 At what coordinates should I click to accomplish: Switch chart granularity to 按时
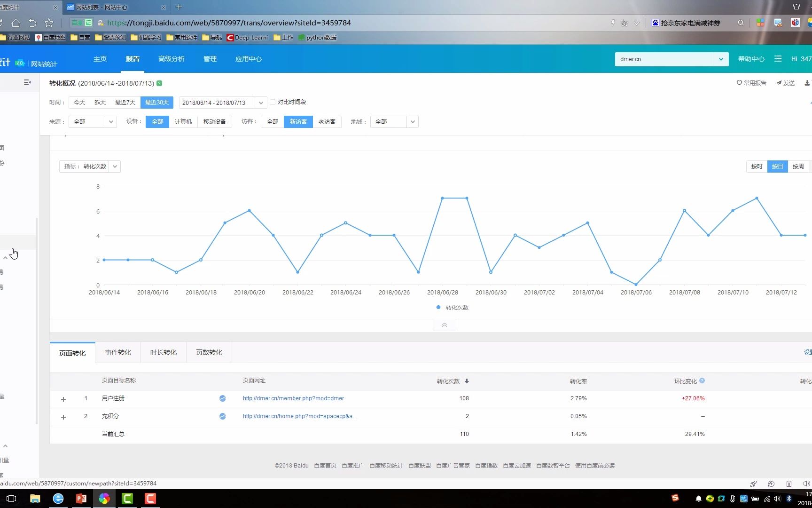(757, 167)
